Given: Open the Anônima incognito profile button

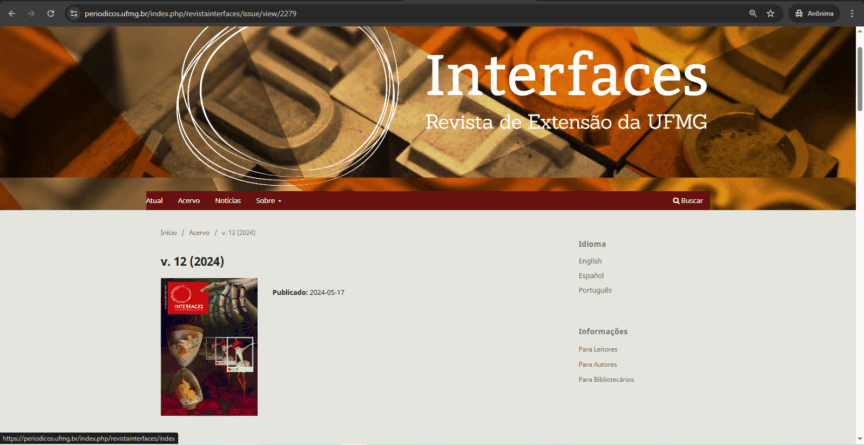Looking at the screenshot, I should tap(814, 13).
